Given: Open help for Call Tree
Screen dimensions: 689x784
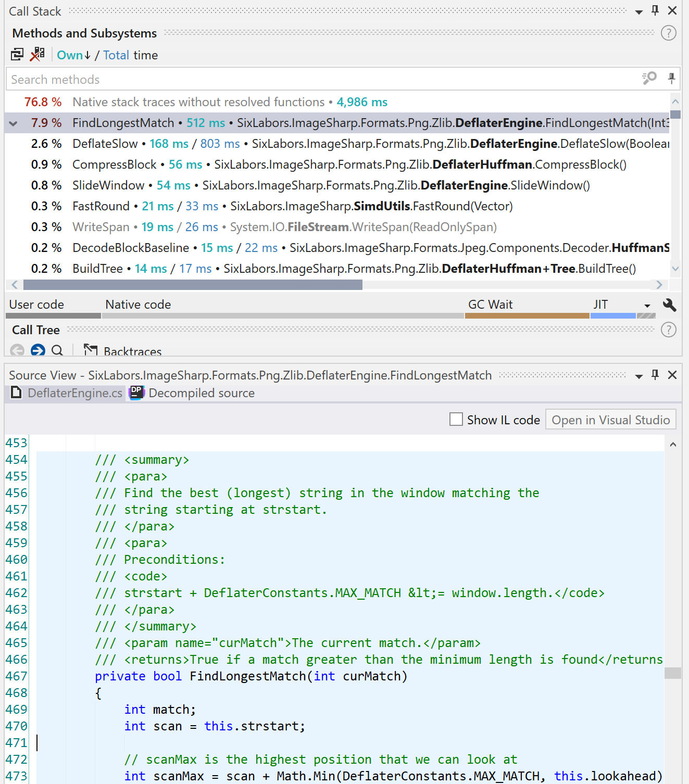Looking at the screenshot, I should pos(668,330).
